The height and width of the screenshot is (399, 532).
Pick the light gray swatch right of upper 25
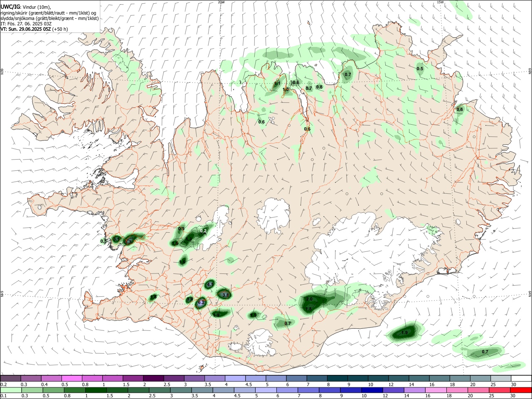pos(500,378)
